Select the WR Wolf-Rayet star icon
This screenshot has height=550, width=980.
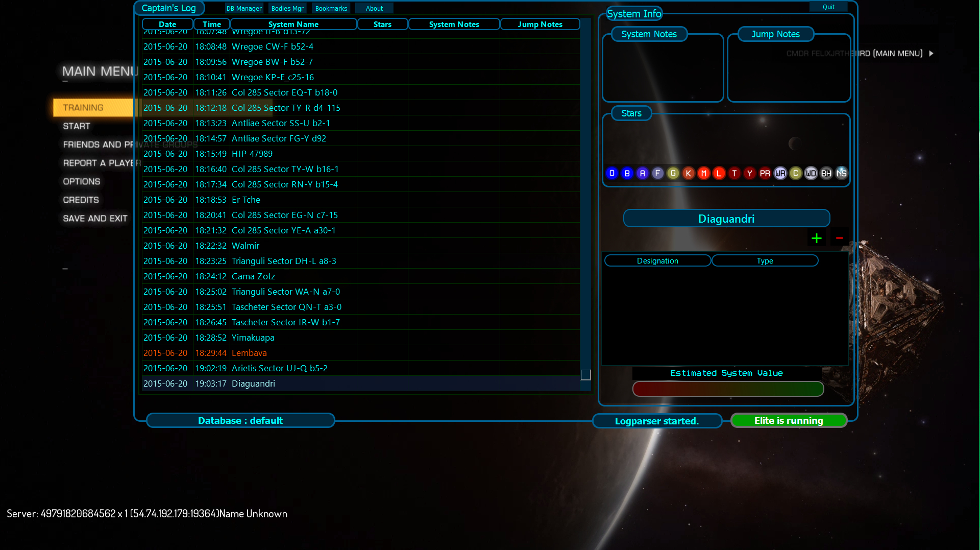(x=780, y=174)
